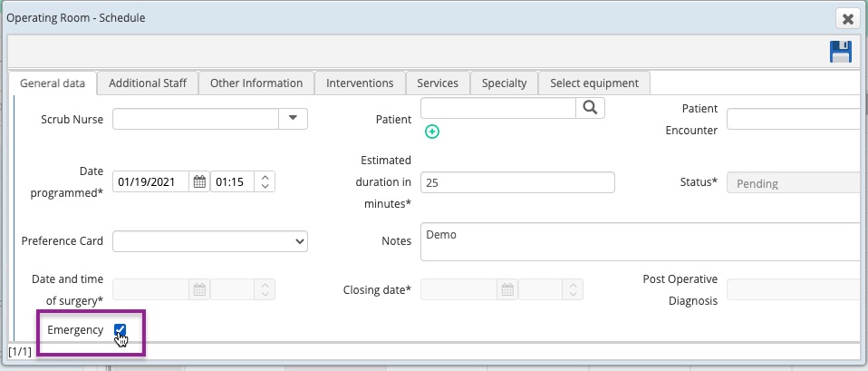Screen dimensions: 868x371
Task: Click Estimated duration field containing 25
Action: [x=517, y=182]
